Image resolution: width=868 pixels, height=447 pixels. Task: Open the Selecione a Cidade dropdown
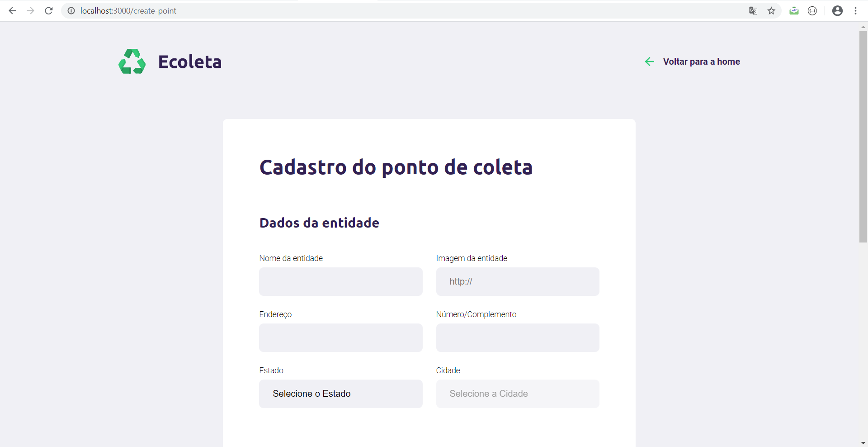point(517,394)
